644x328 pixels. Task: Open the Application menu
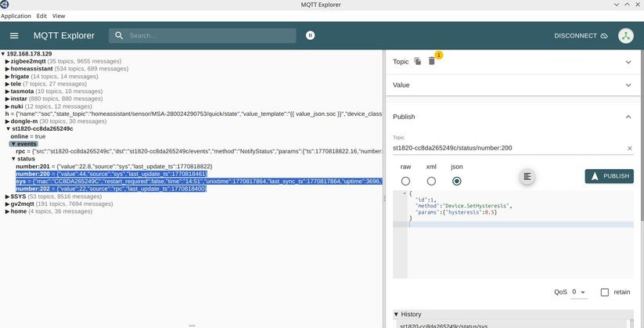(x=16, y=16)
